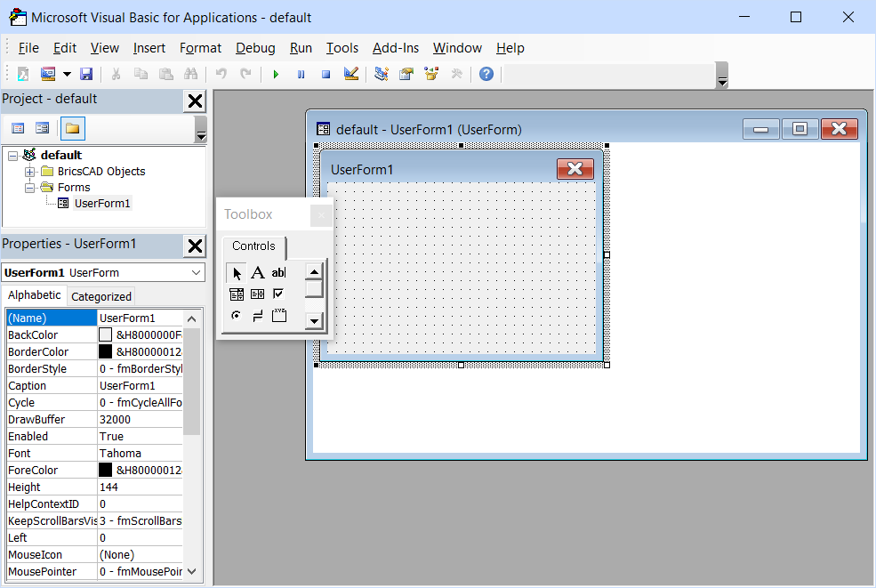Select the CheckBox tool in Toolbox
This screenshot has width=876, height=588.
tap(278, 294)
